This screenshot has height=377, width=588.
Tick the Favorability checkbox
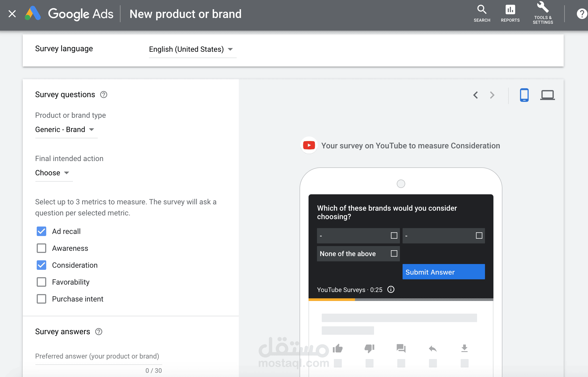(x=41, y=282)
